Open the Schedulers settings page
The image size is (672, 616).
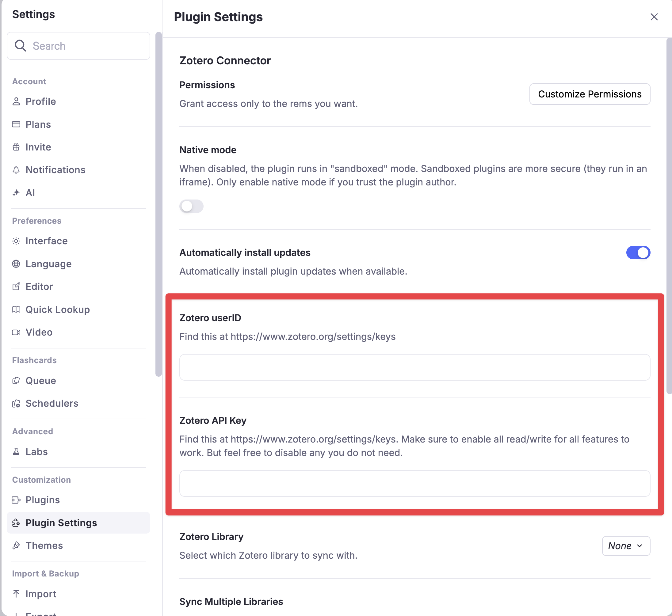tap(52, 403)
